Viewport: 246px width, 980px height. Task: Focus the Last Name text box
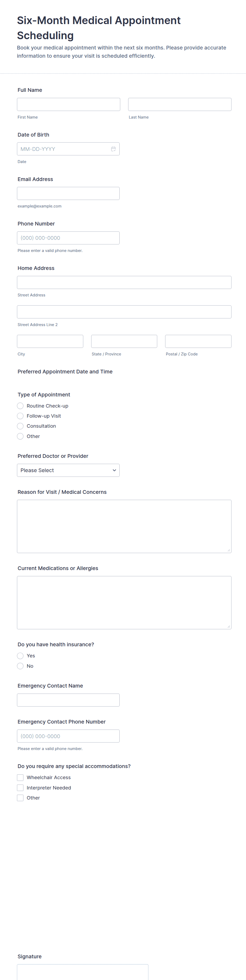point(180,104)
